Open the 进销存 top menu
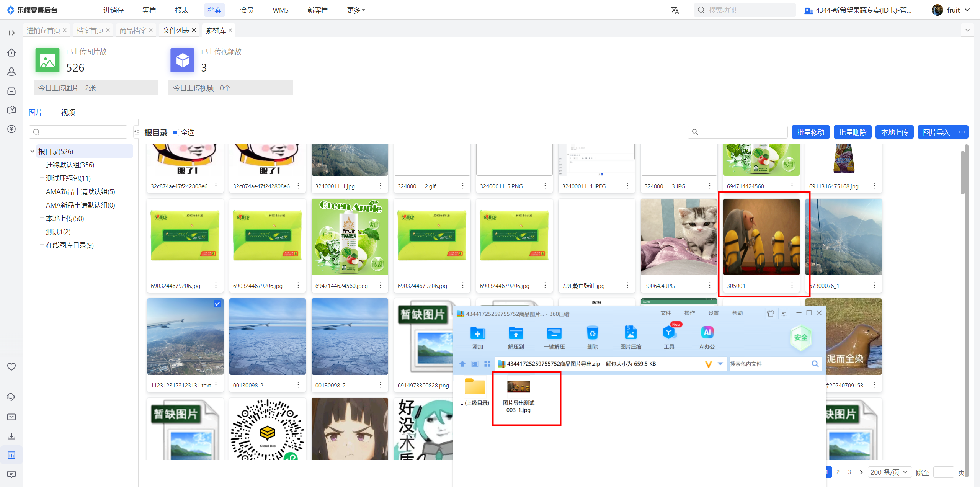This screenshot has height=487, width=980. 113,10
